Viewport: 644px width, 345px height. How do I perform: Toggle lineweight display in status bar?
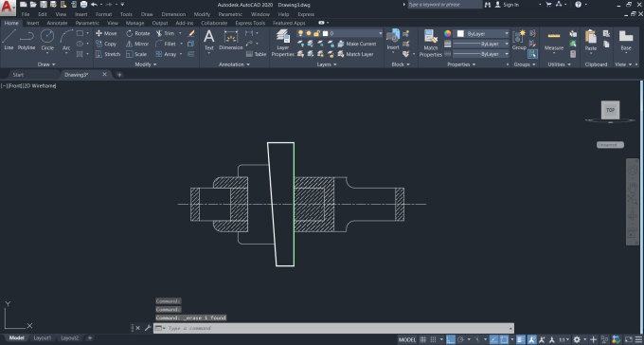pyautogui.click(x=521, y=339)
